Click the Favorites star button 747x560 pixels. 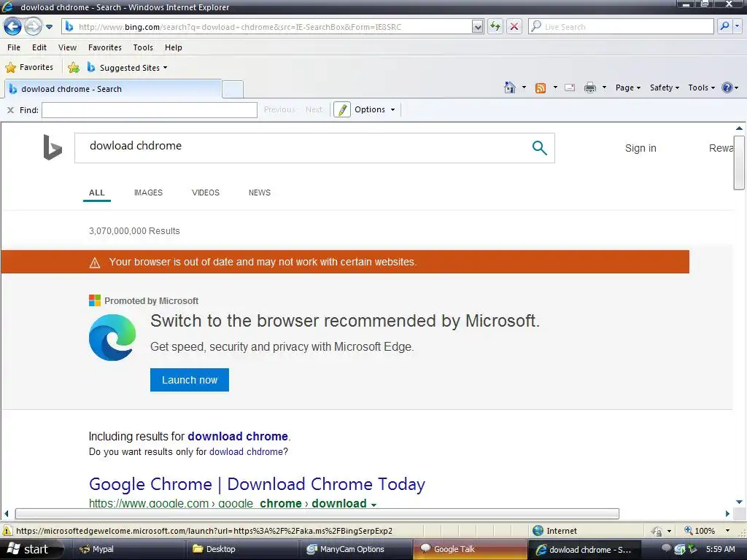coord(29,68)
